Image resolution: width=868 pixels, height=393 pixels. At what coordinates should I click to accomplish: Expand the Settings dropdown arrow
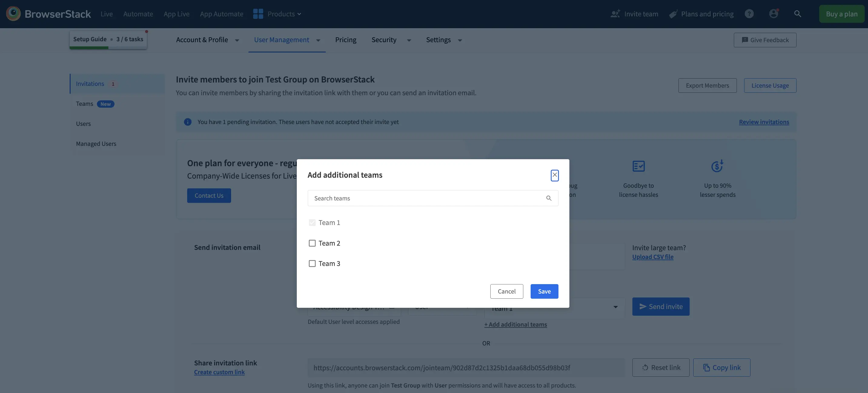pos(460,40)
